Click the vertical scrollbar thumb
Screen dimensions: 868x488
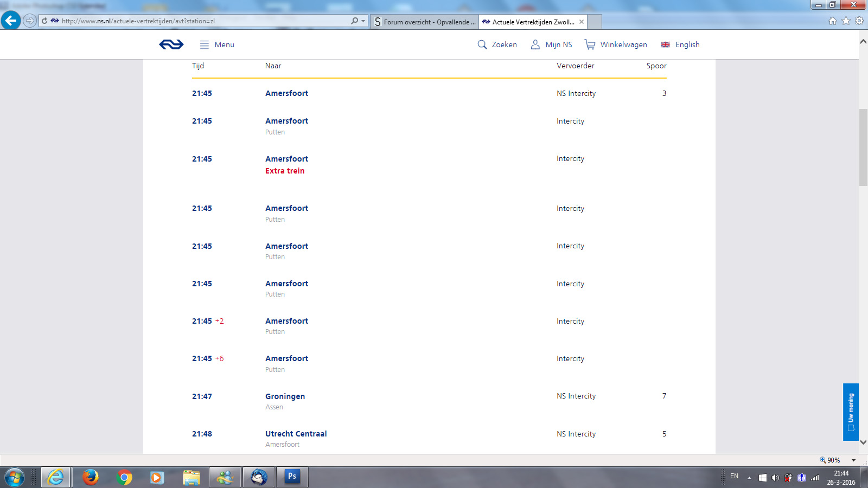(x=863, y=147)
